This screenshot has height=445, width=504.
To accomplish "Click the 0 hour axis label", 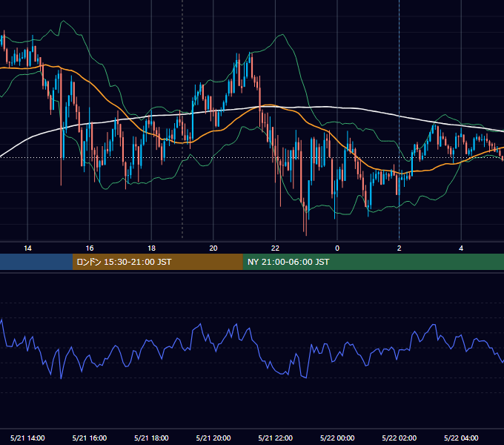I will (x=337, y=248).
